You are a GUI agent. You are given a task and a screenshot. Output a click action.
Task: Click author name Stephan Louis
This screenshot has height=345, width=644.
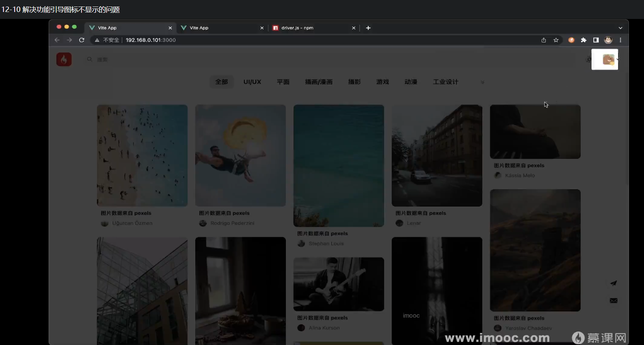click(x=326, y=244)
